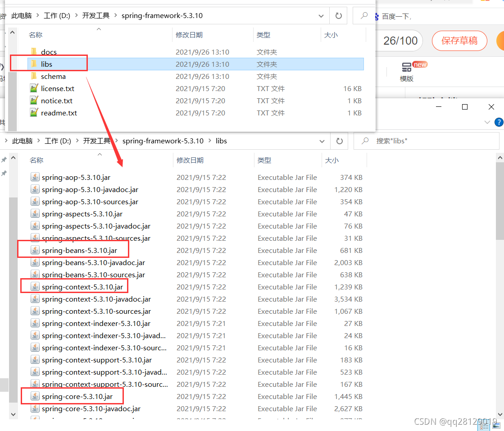504x431 pixels.
Task: Navigate to 此电脑 in libs address bar
Action: (x=22, y=141)
